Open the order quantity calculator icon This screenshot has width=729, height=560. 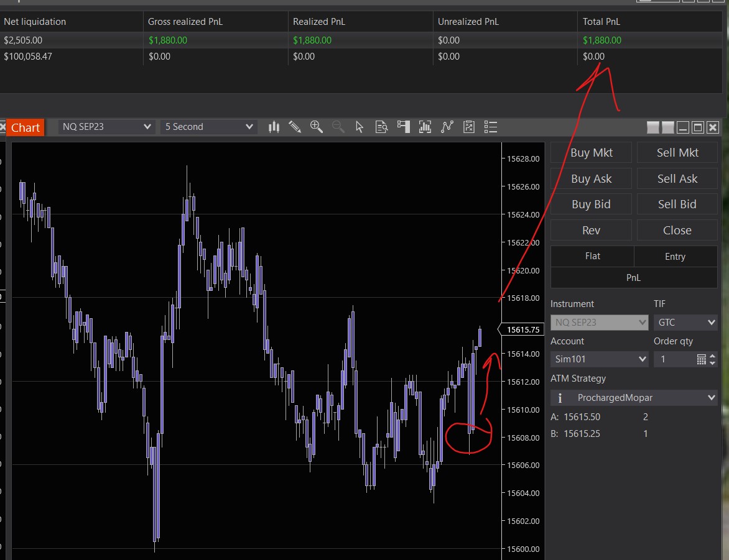tap(701, 359)
